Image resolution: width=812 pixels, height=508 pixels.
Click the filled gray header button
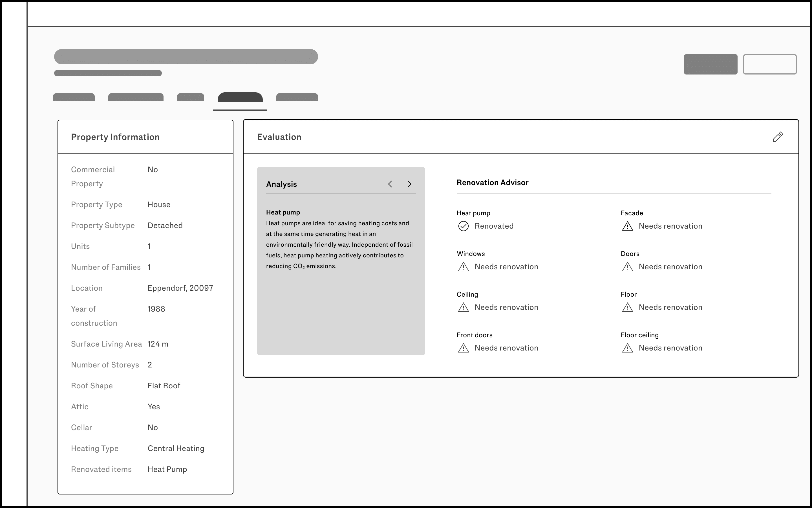tap(711, 64)
